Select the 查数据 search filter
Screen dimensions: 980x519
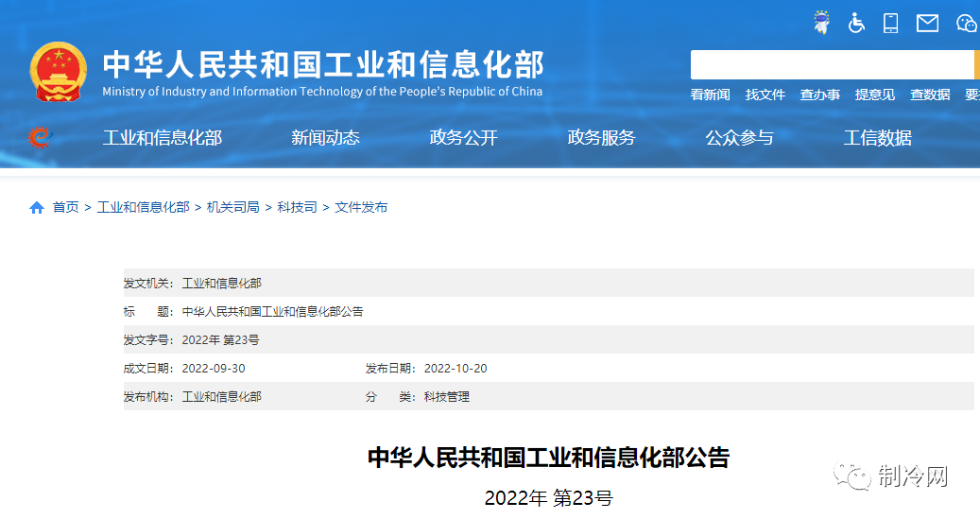[x=930, y=95]
